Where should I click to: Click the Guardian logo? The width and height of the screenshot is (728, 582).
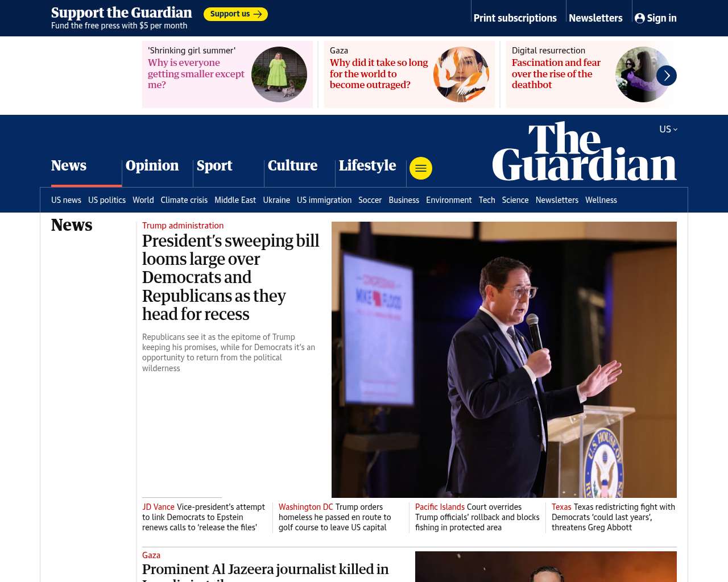[584, 151]
